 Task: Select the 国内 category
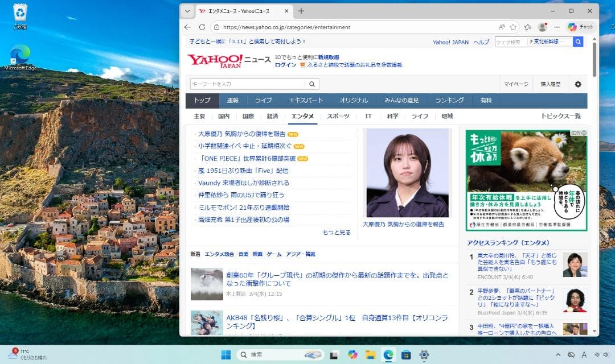pyautogui.click(x=224, y=116)
